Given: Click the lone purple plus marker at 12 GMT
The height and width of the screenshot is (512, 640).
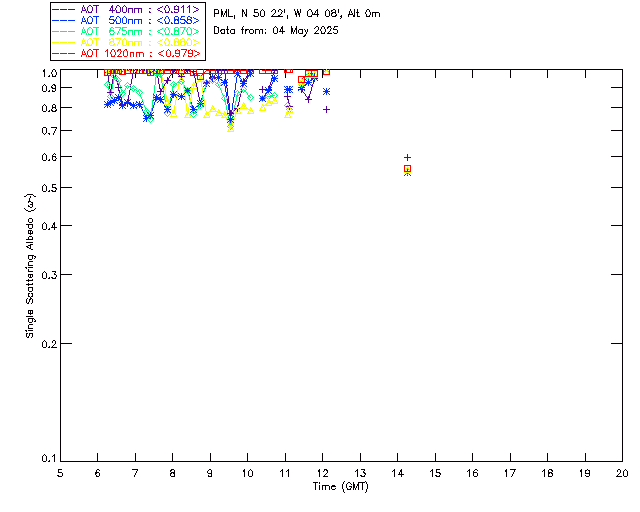Looking at the screenshot, I should tap(326, 109).
